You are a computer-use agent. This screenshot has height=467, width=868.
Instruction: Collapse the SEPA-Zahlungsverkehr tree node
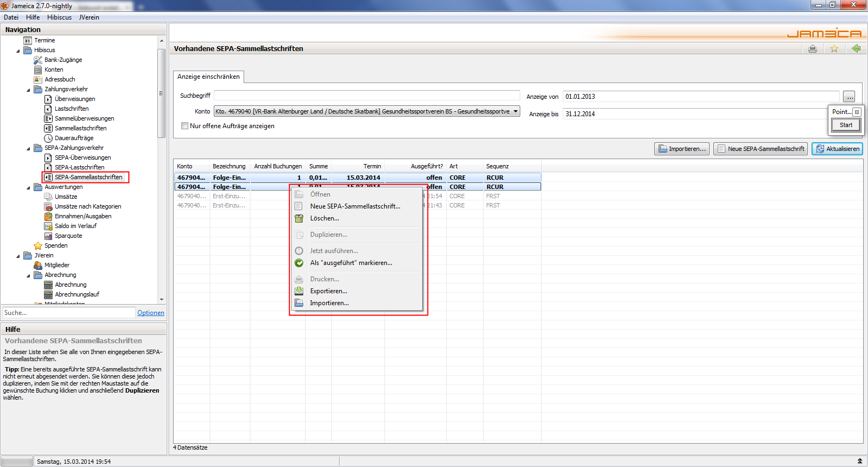pos(28,149)
